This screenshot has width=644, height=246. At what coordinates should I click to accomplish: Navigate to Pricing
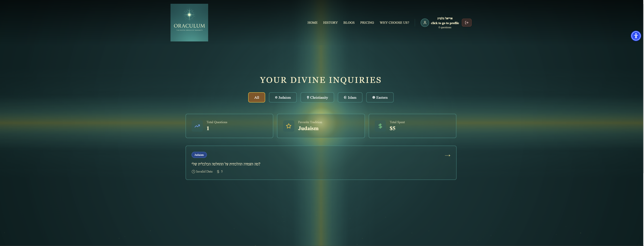coord(367,23)
